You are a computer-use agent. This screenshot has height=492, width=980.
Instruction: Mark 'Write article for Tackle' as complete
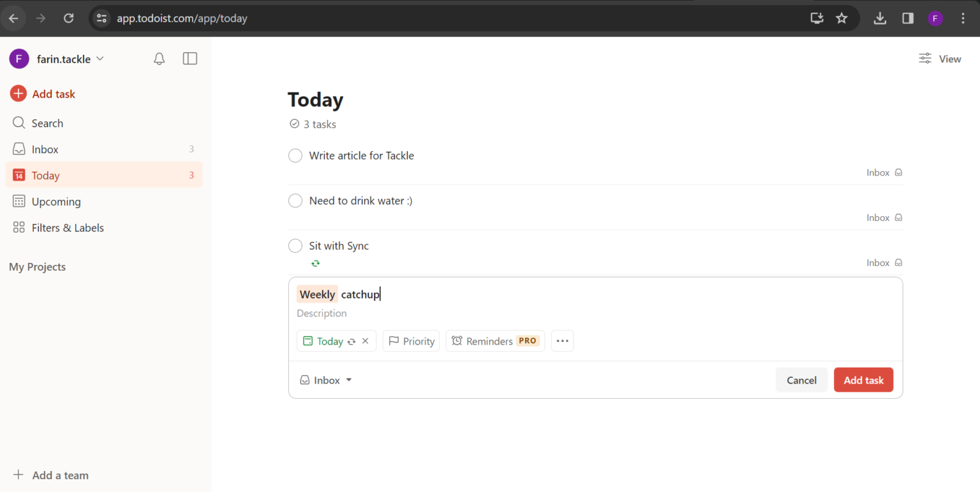tap(295, 156)
